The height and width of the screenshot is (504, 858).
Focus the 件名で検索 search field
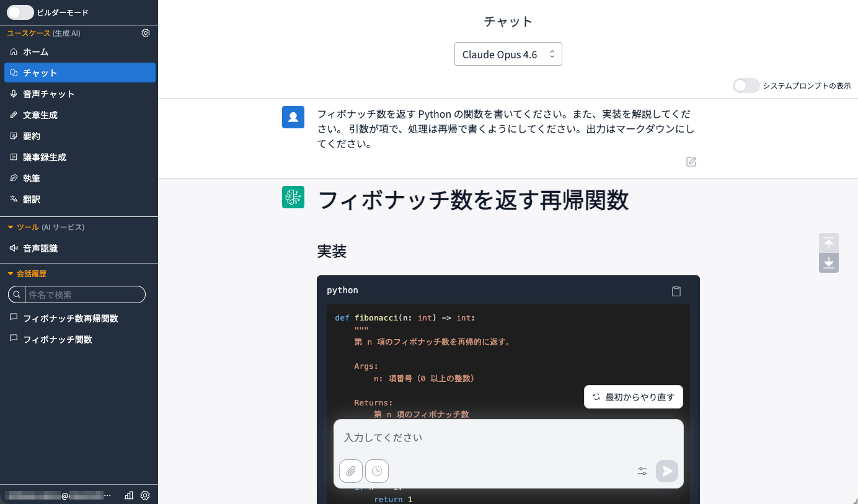tap(77, 294)
